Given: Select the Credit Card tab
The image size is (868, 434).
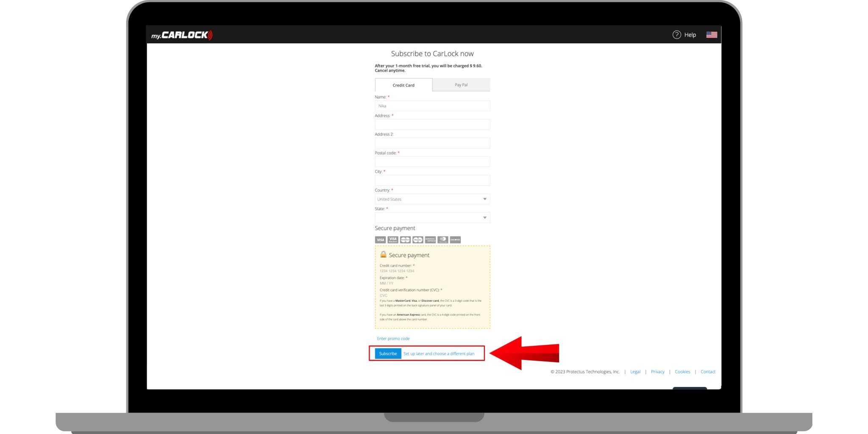Looking at the screenshot, I should click(x=403, y=85).
